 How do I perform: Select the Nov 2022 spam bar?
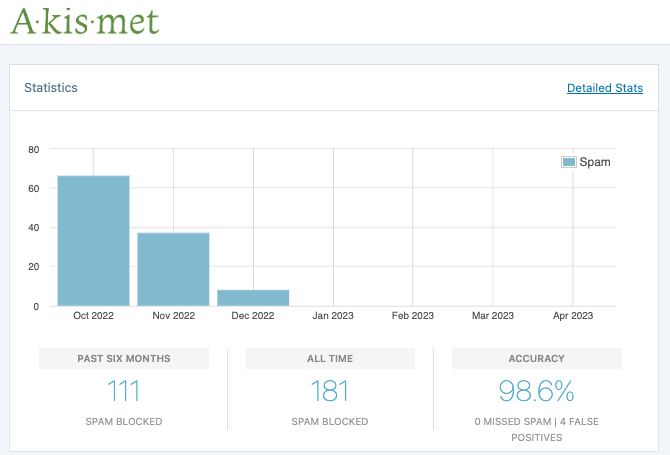pyautogui.click(x=173, y=270)
